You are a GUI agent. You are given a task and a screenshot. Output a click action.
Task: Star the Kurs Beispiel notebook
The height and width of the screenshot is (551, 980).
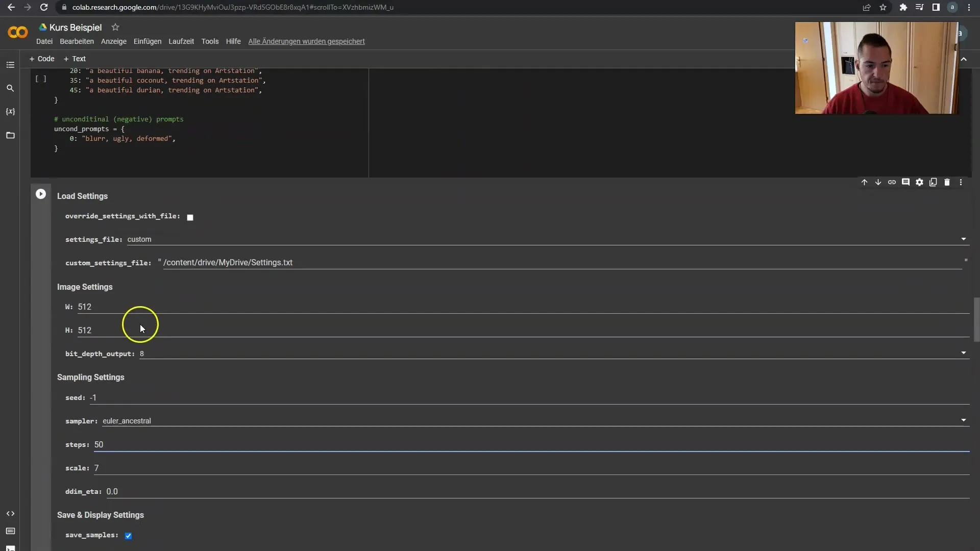pyautogui.click(x=115, y=27)
